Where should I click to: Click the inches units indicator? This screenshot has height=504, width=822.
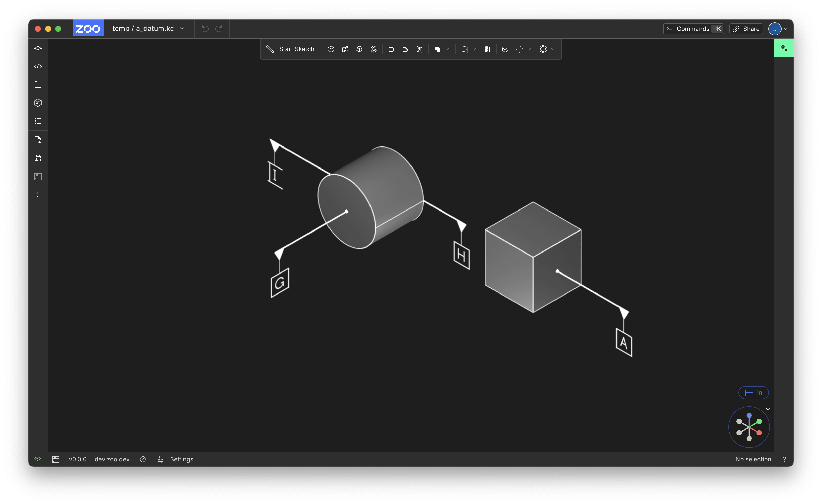point(753,393)
